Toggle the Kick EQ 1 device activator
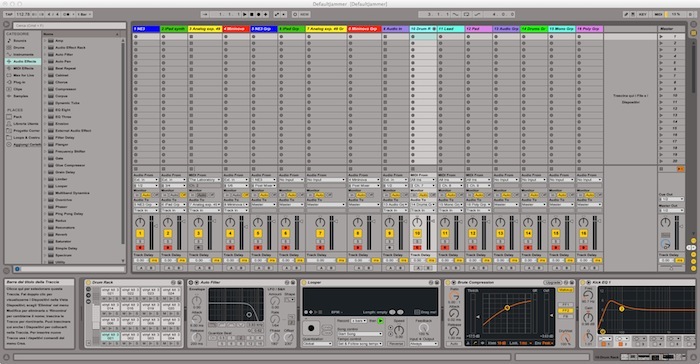 tap(583, 282)
